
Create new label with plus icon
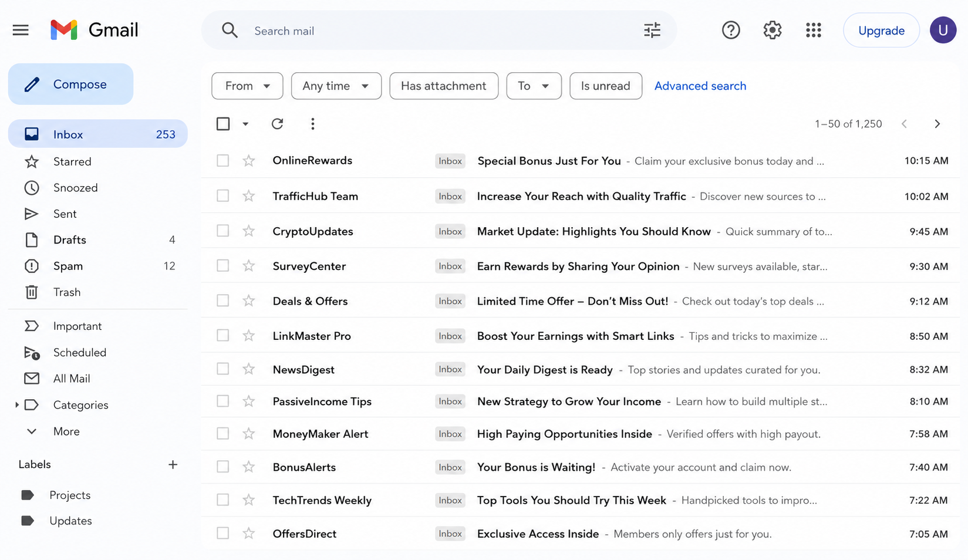[x=173, y=464]
